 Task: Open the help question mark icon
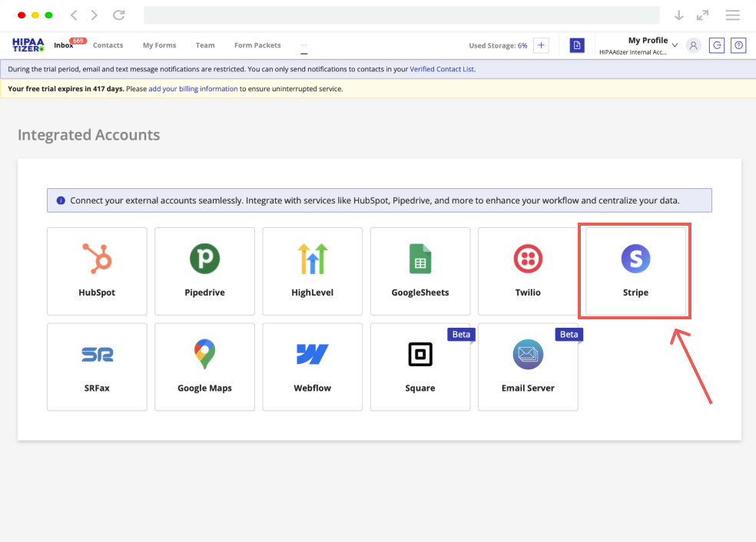point(738,45)
